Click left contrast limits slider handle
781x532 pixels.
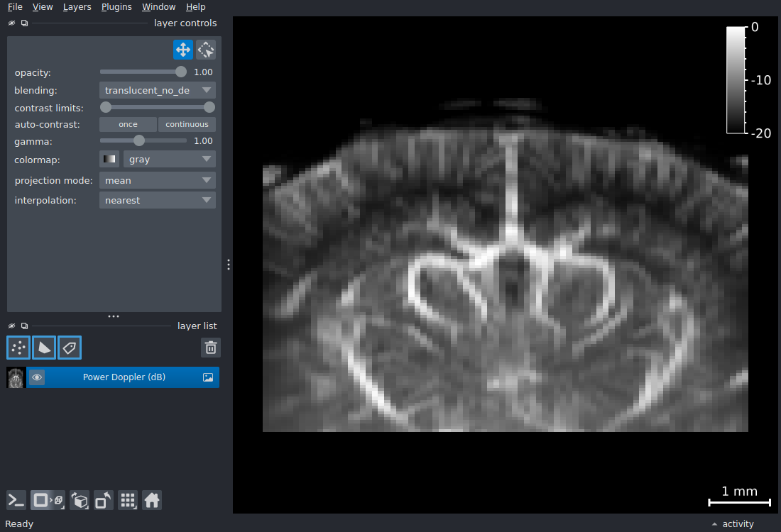106,107
